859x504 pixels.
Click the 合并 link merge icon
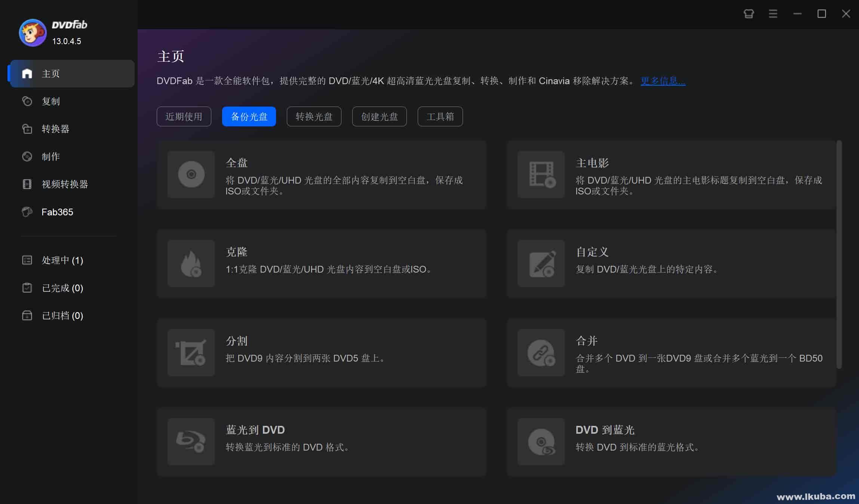541,352
